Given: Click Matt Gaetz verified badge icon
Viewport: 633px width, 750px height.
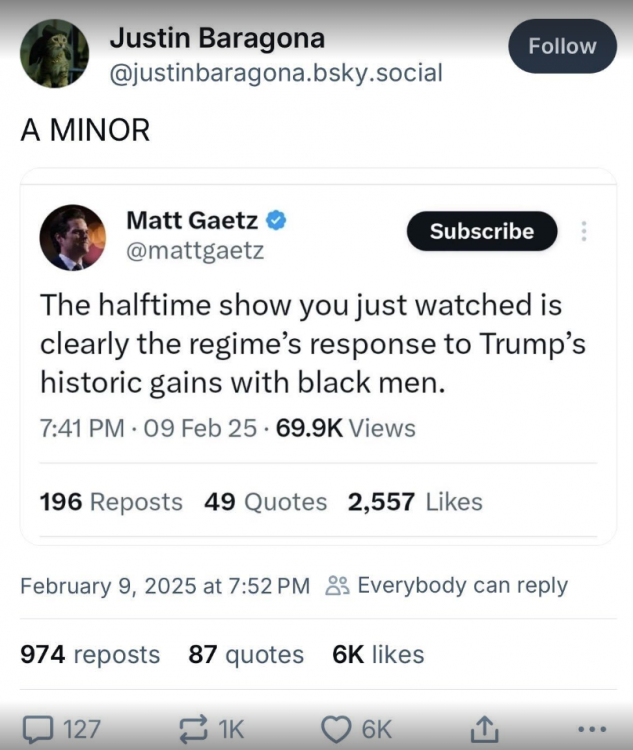Looking at the screenshot, I should (x=277, y=220).
